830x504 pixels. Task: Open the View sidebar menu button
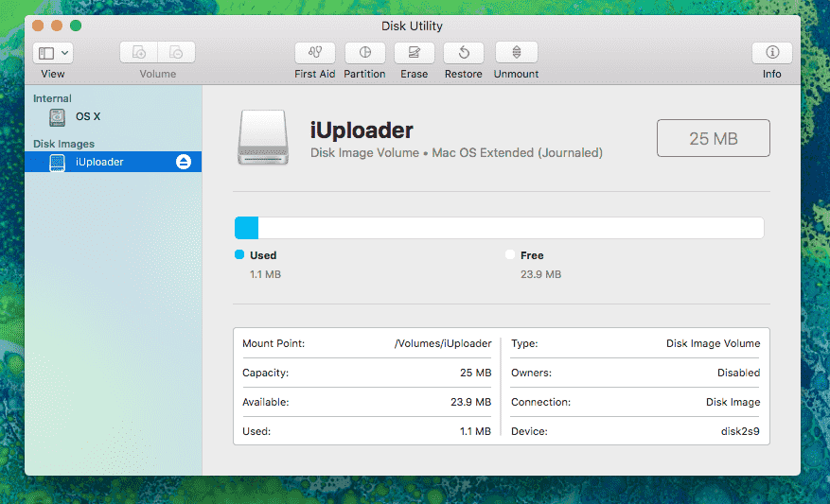coord(53,53)
